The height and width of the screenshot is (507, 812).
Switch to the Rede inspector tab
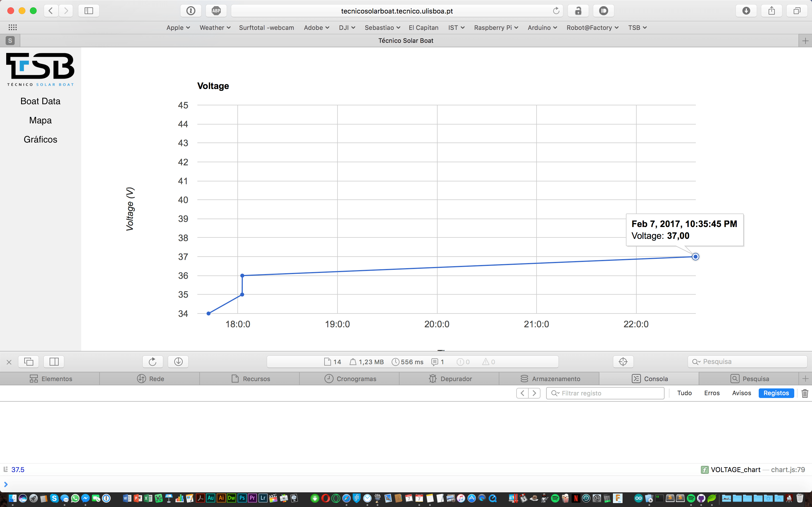click(150, 379)
